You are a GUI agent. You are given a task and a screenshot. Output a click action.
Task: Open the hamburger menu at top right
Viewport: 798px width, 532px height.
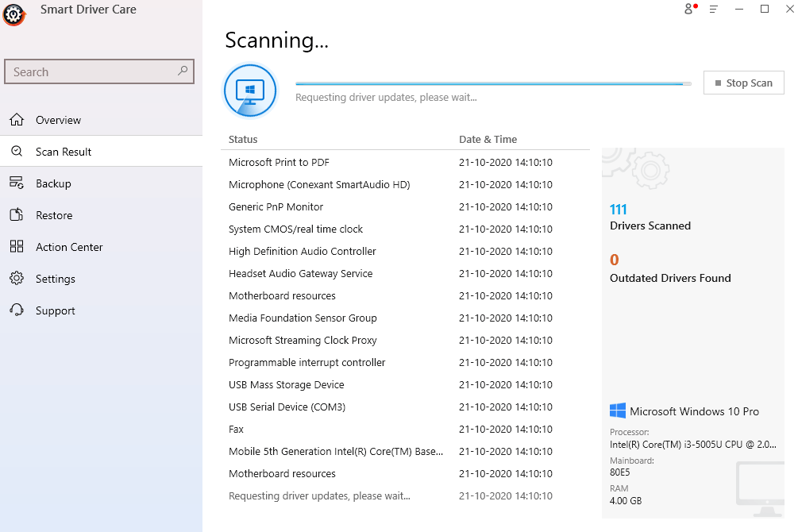coord(714,9)
